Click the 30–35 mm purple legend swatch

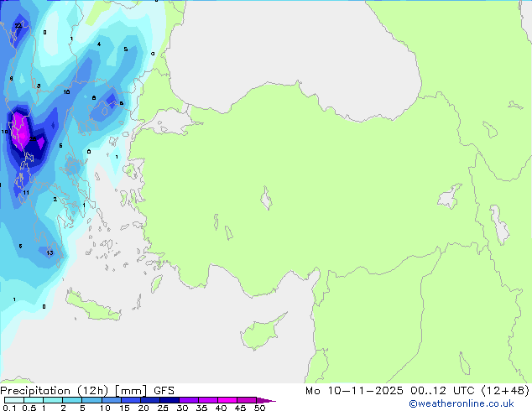pyautogui.click(x=188, y=400)
